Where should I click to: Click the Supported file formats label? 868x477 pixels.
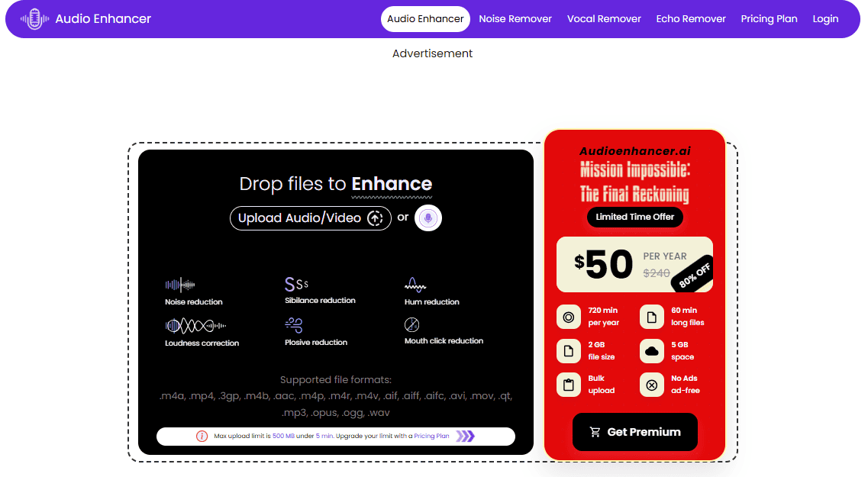coord(335,379)
